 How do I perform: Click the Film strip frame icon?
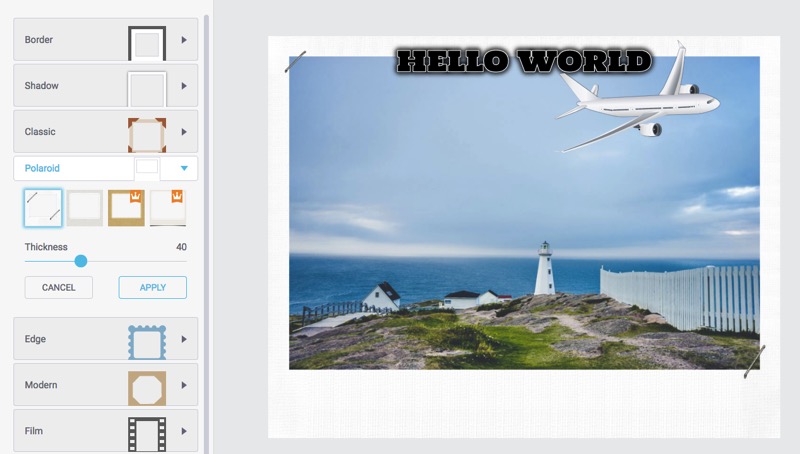tap(147, 434)
